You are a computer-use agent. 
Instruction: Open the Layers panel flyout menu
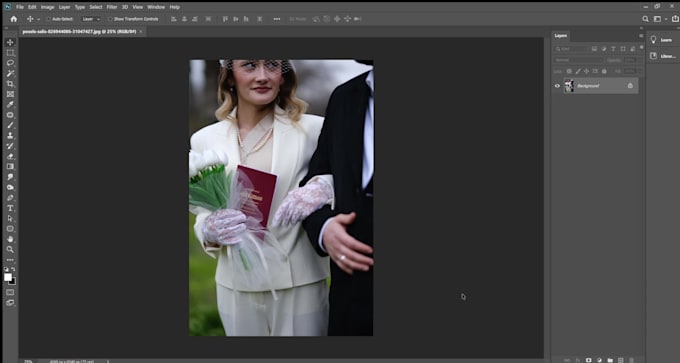641,36
